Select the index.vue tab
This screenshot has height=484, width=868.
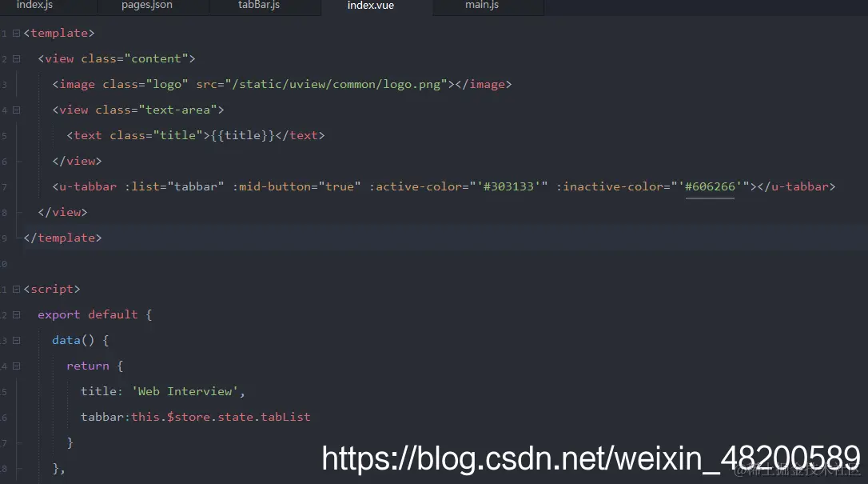[370, 6]
